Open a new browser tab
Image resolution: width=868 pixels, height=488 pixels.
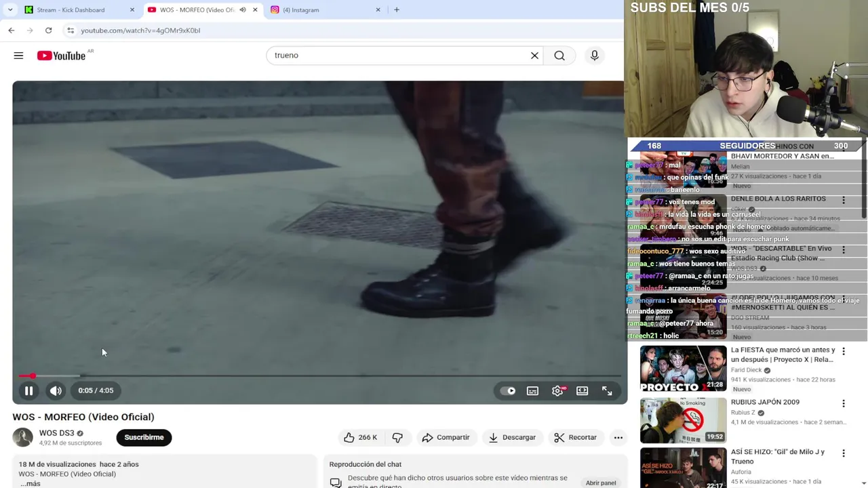[x=397, y=9]
